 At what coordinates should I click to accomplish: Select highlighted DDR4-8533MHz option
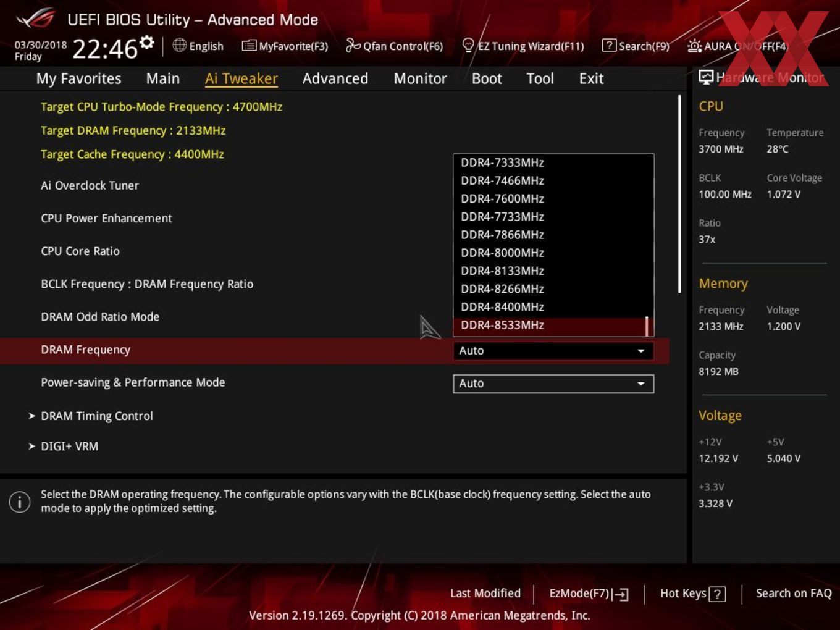(549, 325)
